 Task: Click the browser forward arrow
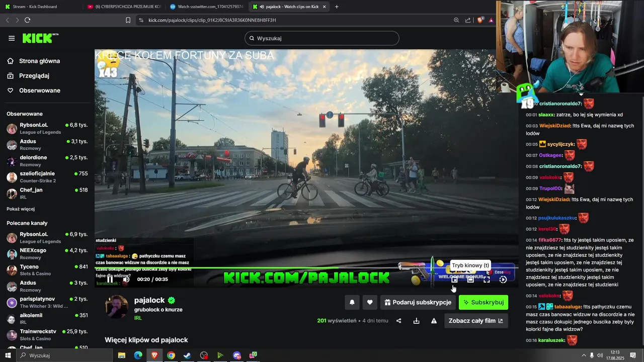(17, 20)
